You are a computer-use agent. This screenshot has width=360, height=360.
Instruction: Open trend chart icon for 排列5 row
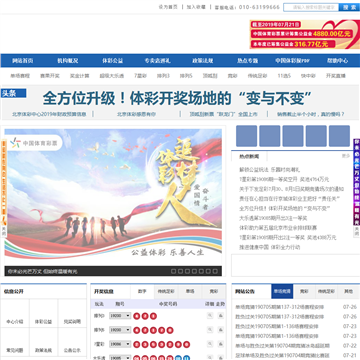coord(221,330)
